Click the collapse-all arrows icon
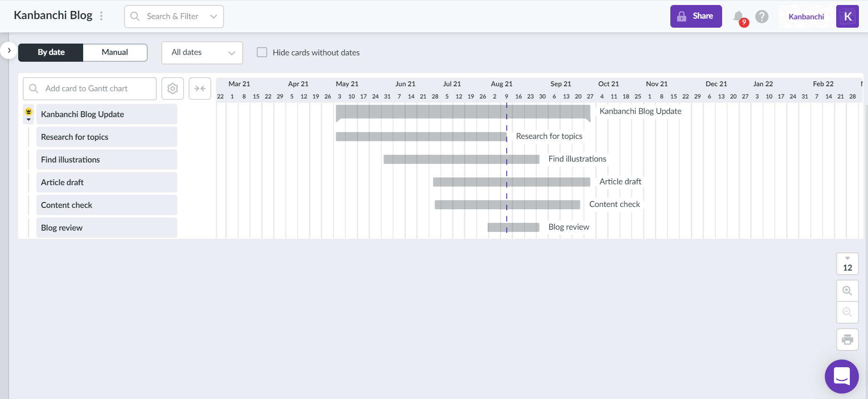This screenshot has width=868, height=399. (200, 89)
